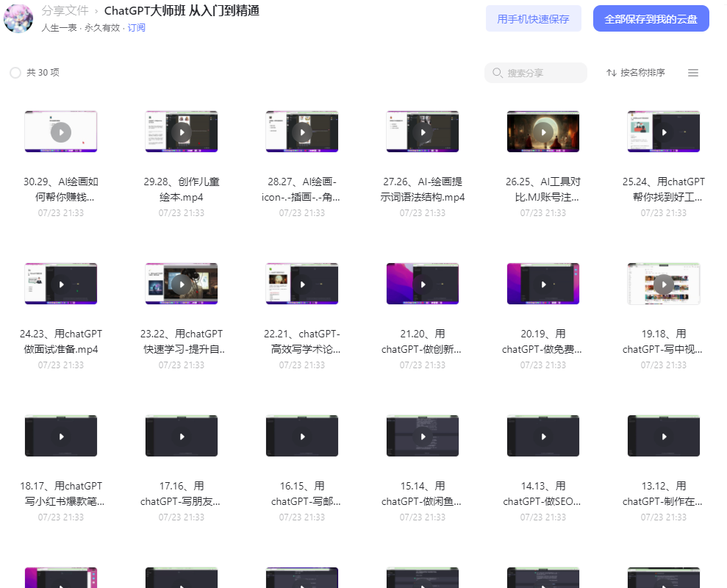Focus the 搜索分享 search field
Screen dimensions: 727x588
click(536, 73)
